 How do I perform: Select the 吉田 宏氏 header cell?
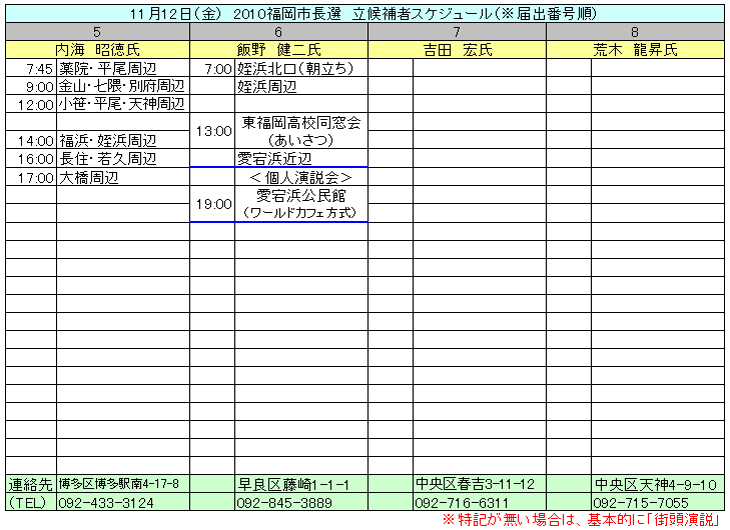tap(456, 50)
